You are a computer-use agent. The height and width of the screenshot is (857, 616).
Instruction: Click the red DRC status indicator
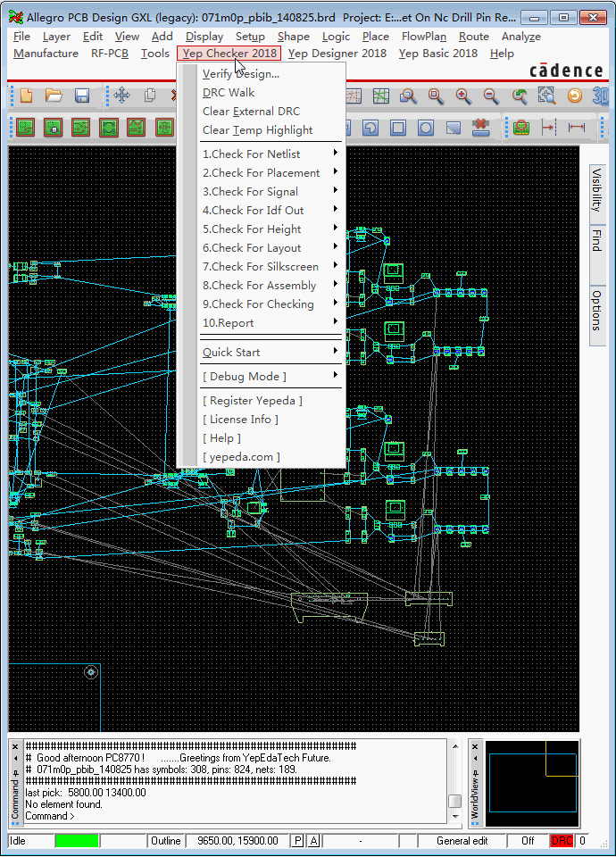(x=562, y=841)
